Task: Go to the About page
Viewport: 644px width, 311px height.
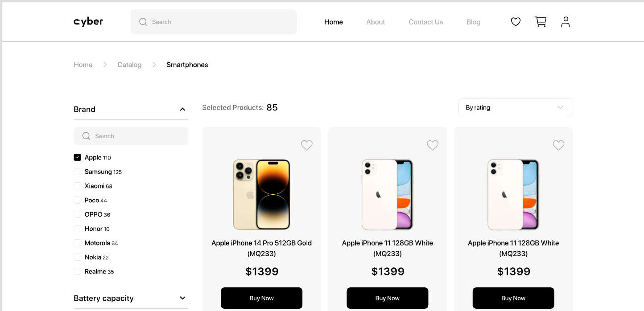Action: coord(376,22)
